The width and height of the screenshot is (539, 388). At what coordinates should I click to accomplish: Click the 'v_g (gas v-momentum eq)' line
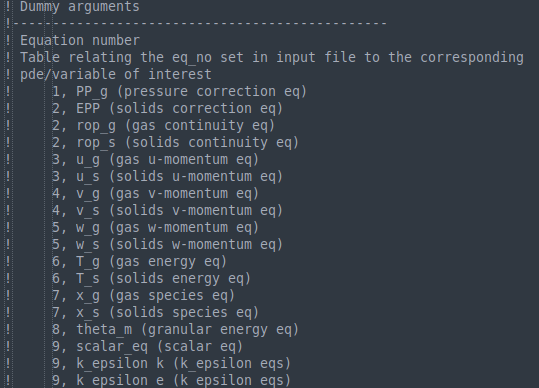pyautogui.click(x=155, y=193)
